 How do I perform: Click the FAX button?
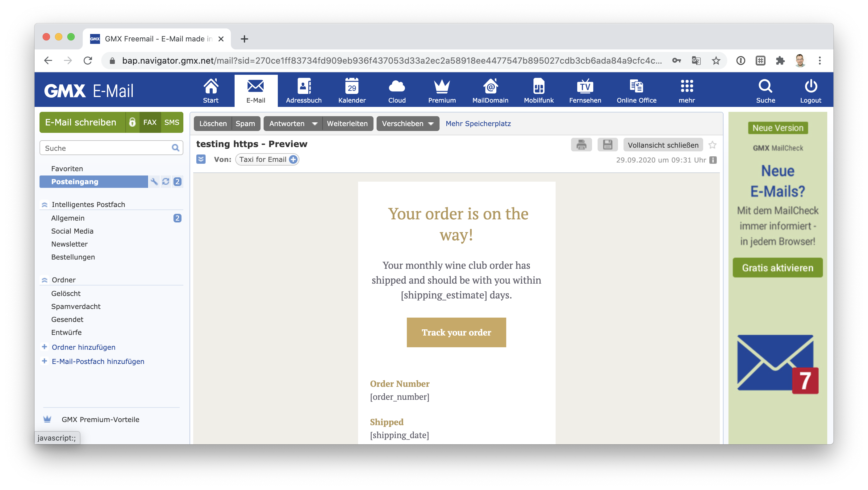pyautogui.click(x=150, y=122)
